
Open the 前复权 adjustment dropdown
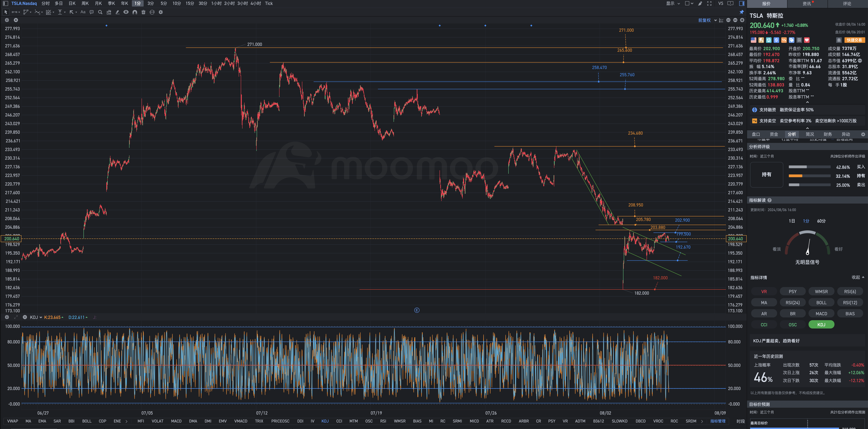pos(707,20)
